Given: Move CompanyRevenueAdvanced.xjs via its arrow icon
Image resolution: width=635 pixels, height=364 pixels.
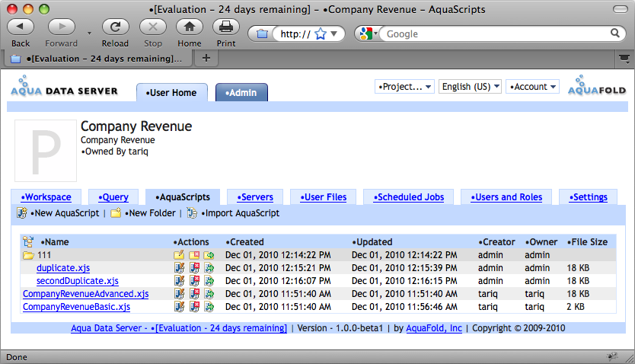Looking at the screenshot, I should point(209,294).
